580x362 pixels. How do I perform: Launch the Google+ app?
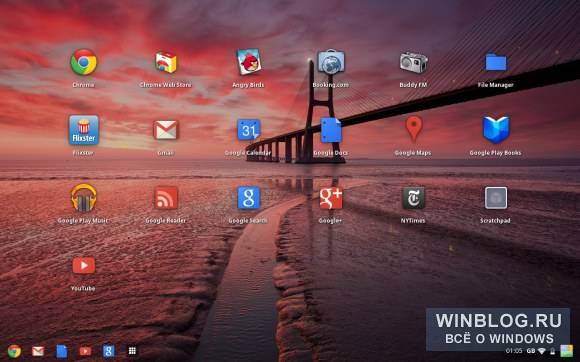coord(331,198)
